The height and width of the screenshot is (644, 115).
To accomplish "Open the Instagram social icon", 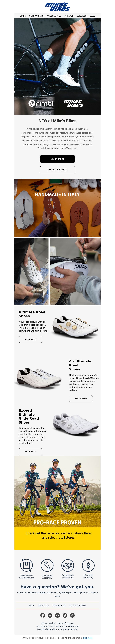I will click(50, 615).
